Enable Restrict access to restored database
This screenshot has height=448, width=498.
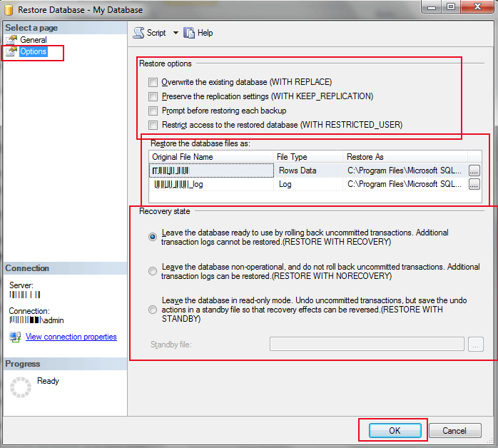pyautogui.click(x=153, y=125)
